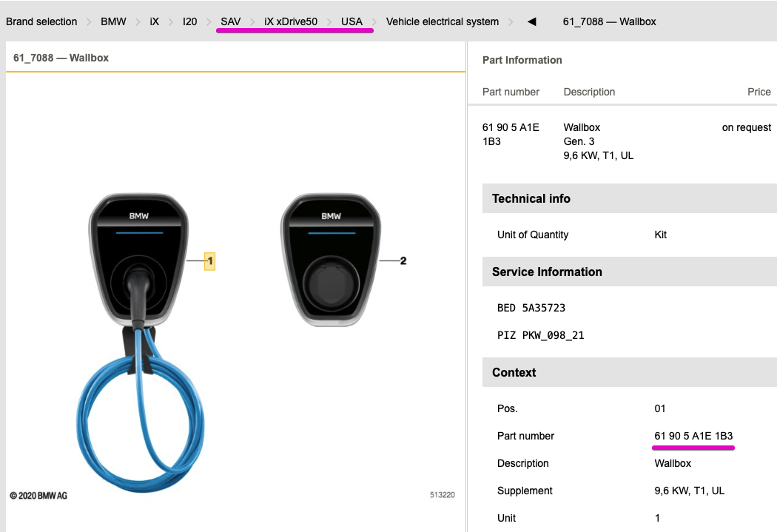Select the USA market breadcrumb
Screen dimensions: 777x532
[x=351, y=21]
